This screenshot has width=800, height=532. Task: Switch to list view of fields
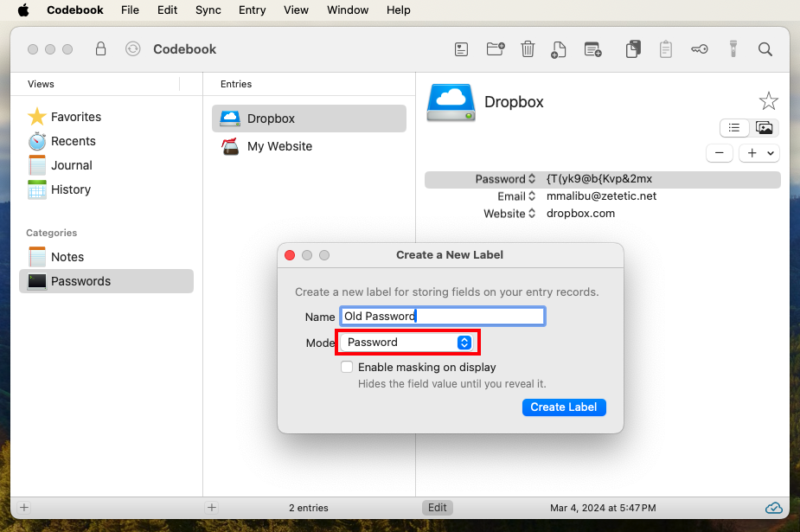733,127
